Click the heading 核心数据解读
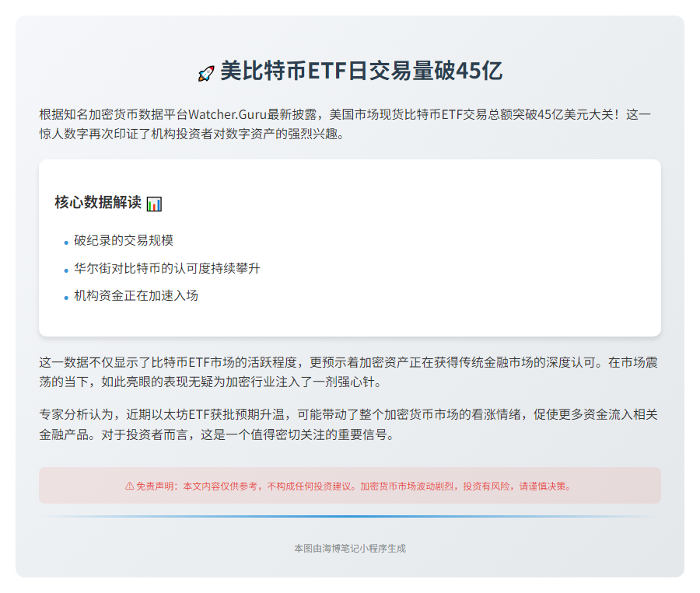700x593 pixels. click(98, 203)
